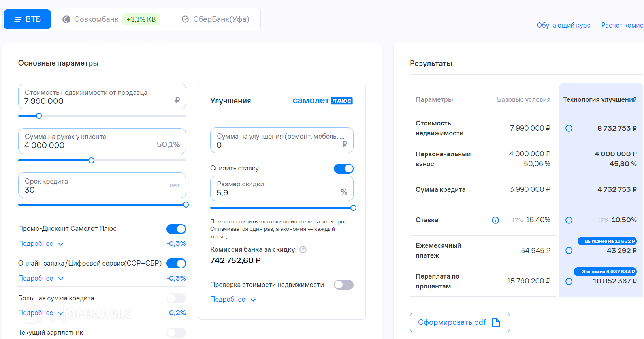Expand Подробнее under Проверка стоимости недвижимости
Screen dimensions: 644x339
(233, 300)
